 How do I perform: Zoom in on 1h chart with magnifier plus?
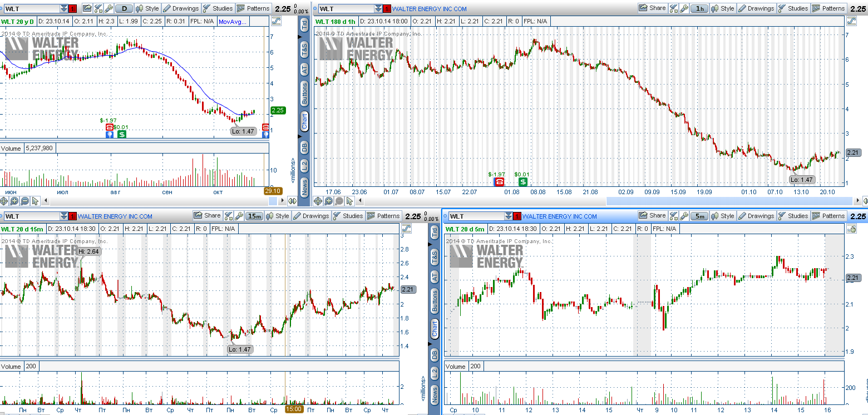tap(329, 201)
